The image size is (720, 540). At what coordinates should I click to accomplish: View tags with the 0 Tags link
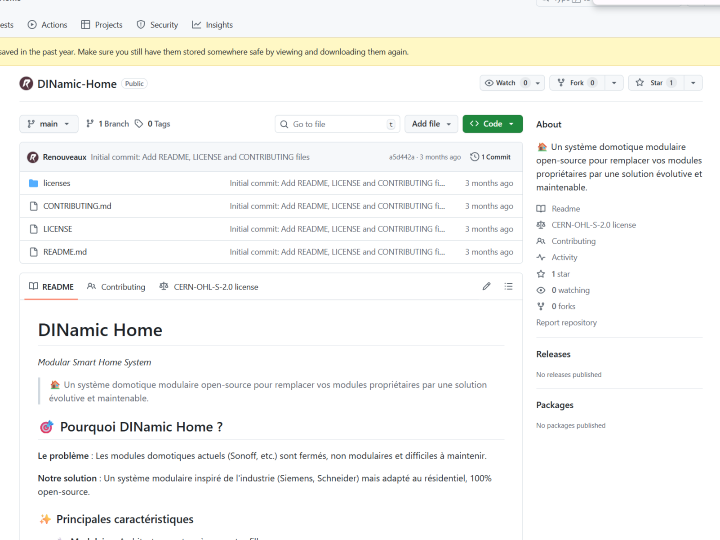(x=153, y=124)
